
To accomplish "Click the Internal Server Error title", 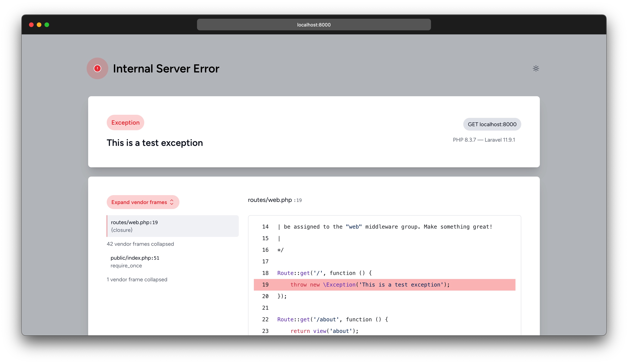I will coord(166,69).
